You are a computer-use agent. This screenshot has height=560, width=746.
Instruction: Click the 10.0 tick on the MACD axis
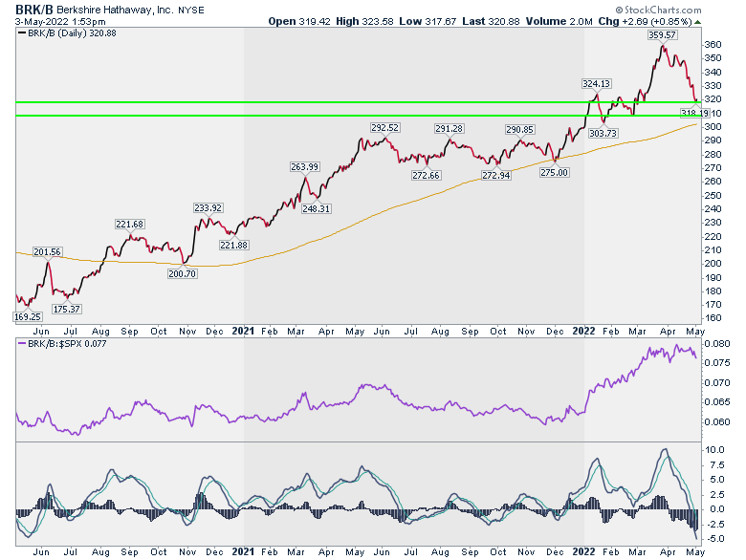click(715, 450)
